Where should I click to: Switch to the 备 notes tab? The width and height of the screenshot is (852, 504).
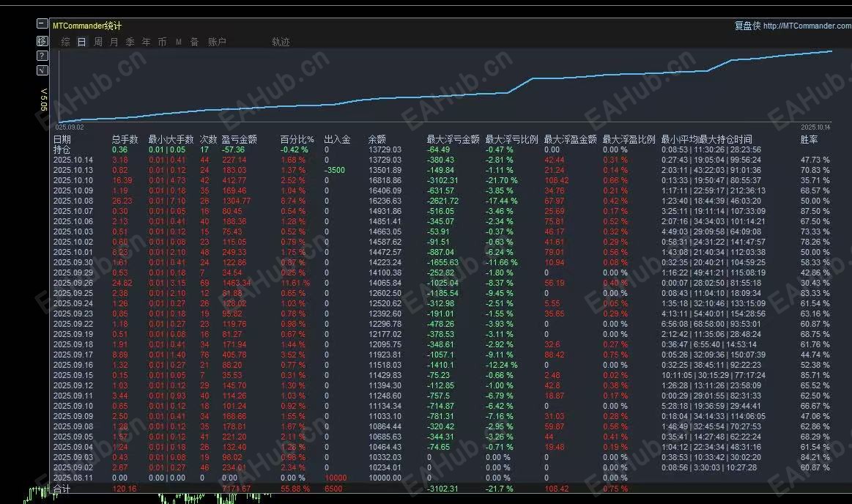(194, 42)
